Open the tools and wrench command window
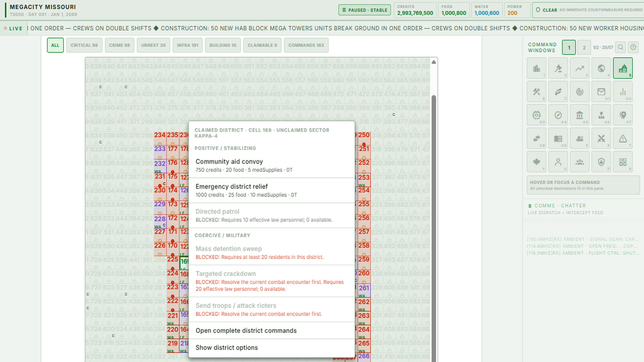The height and width of the screenshot is (362, 644). click(x=537, y=92)
